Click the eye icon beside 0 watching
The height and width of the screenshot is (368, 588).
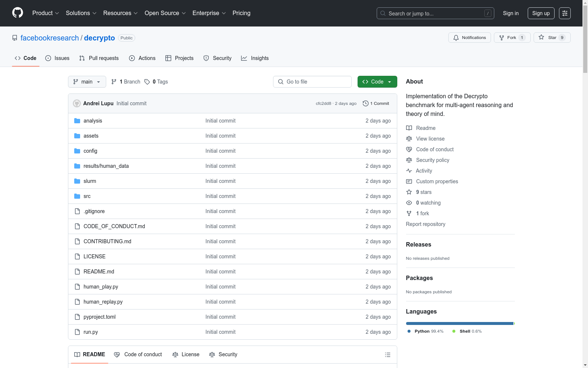pyautogui.click(x=409, y=203)
